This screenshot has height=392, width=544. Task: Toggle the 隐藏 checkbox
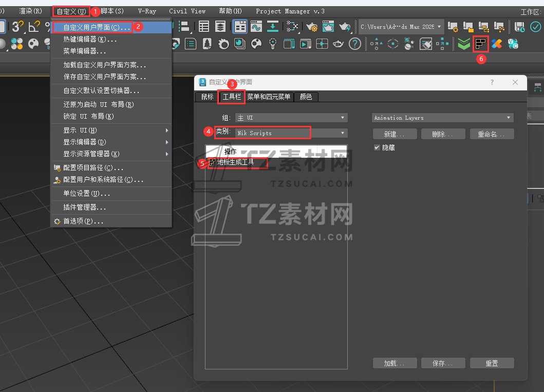377,147
